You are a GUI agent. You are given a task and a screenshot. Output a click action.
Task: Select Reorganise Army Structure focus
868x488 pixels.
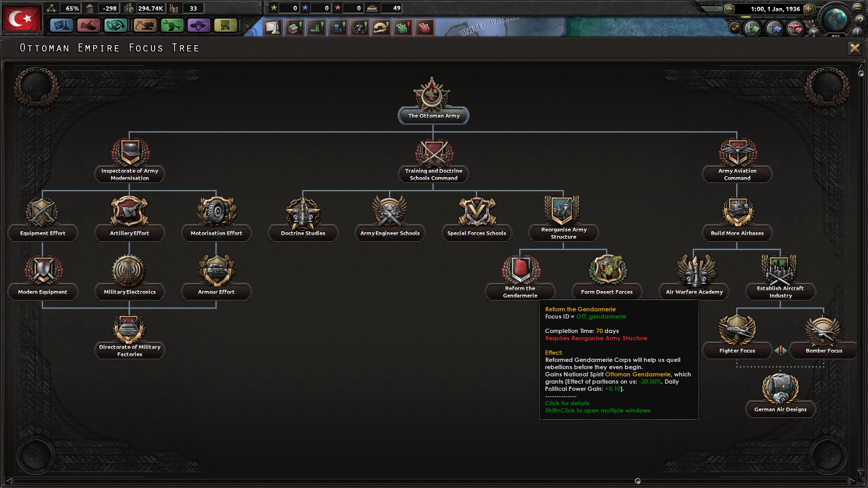[563, 218]
